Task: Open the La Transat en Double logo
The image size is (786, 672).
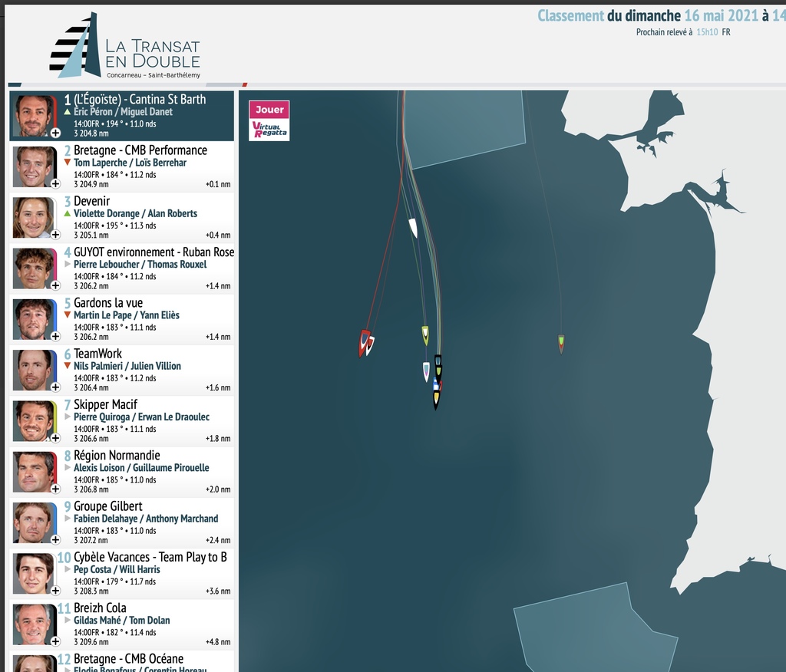Action: coord(125,45)
